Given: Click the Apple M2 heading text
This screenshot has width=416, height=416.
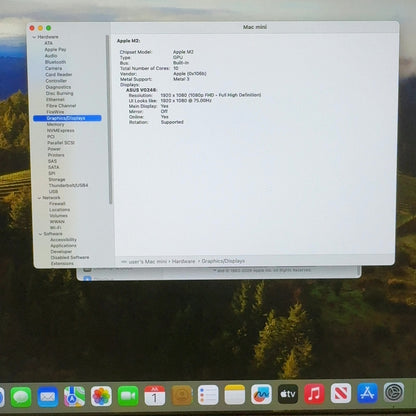Looking at the screenshot, I should 128,41.
